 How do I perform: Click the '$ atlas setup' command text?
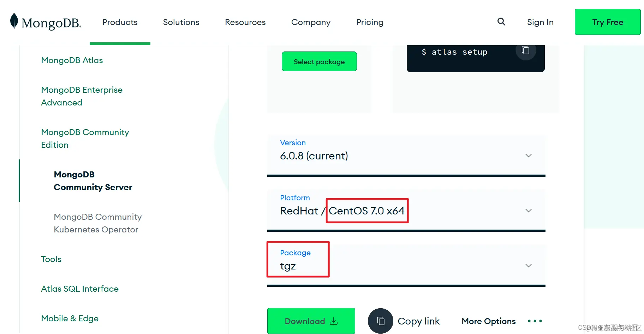[x=454, y=52]
